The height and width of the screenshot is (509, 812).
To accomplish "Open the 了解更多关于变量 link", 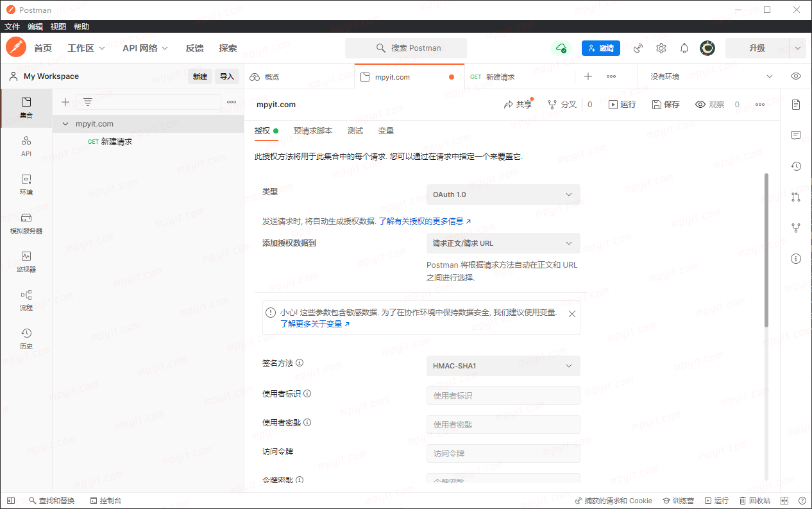I will [x=315, y=324].
